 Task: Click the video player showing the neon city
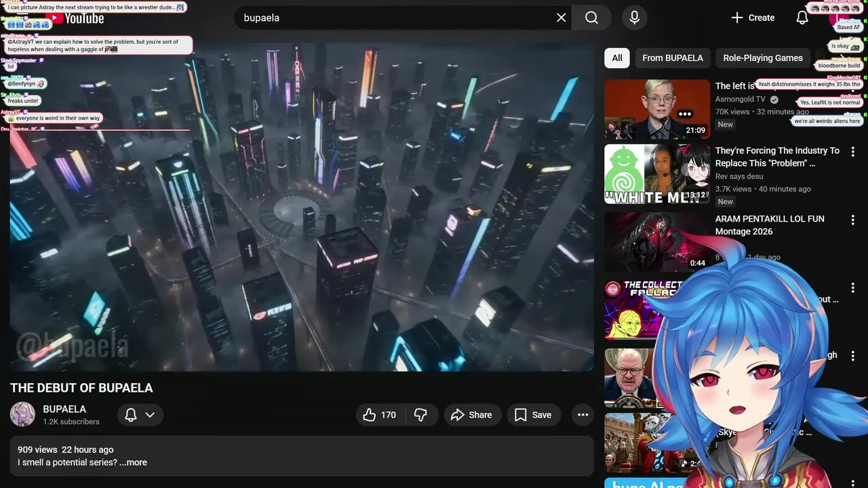[302, 207]
